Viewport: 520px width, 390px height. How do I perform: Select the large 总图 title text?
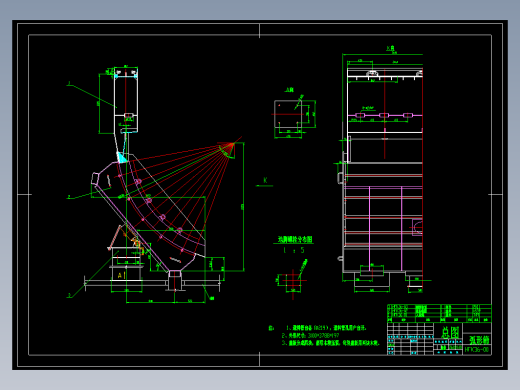tap(450, 332)
